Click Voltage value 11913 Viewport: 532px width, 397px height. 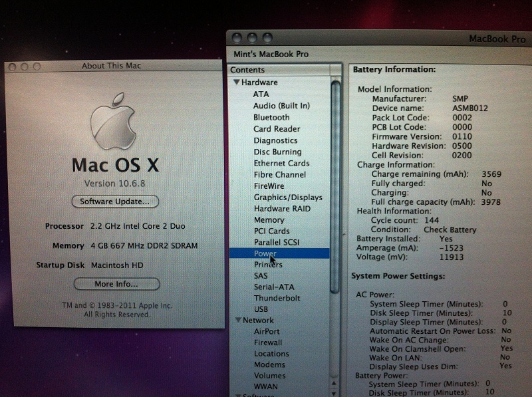(x=452, y=257)
